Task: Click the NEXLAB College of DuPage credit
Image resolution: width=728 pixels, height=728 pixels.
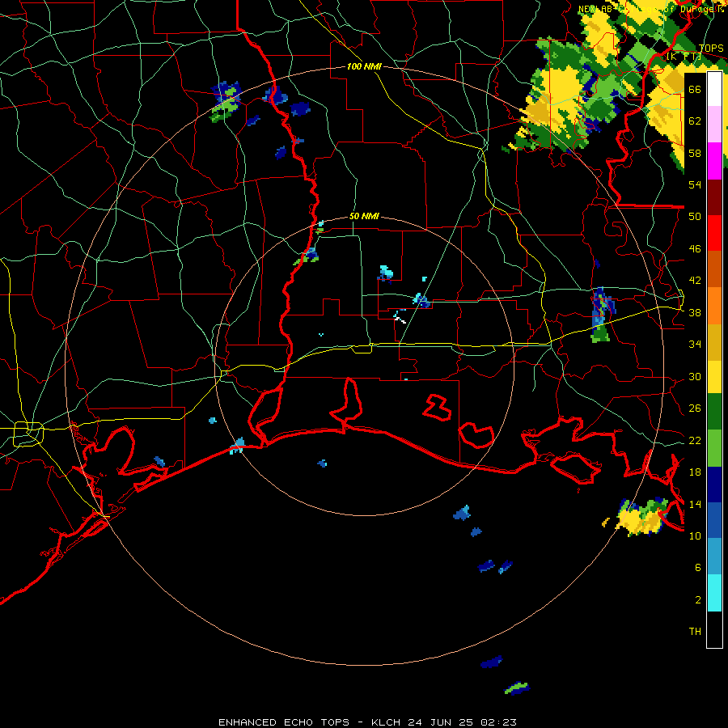Action: [x=650, y=9]
